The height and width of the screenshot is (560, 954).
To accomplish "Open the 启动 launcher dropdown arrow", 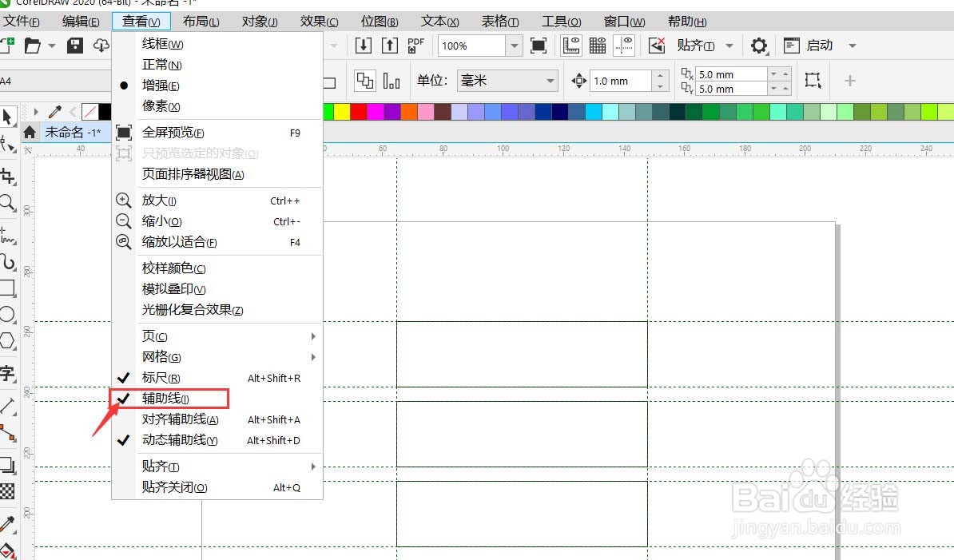I will click(x=853, y=46).
